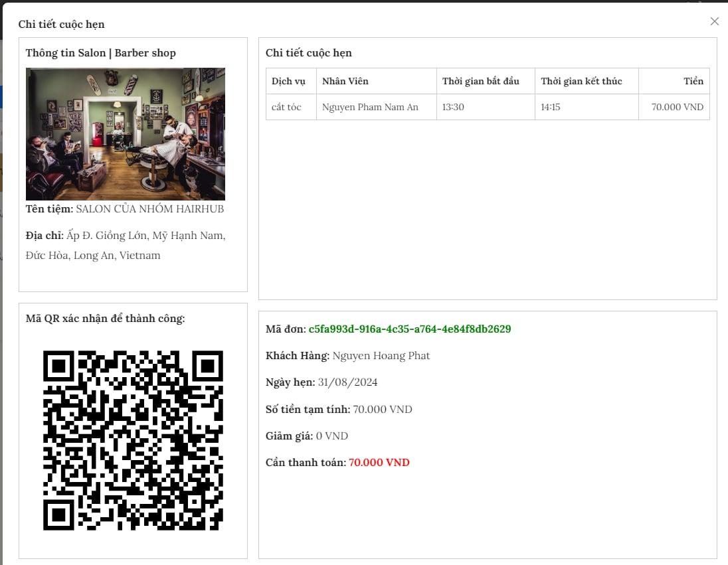Click the 'cắt tóc' service cell
This screenshot has width=728, height=565.
point(291,108)
